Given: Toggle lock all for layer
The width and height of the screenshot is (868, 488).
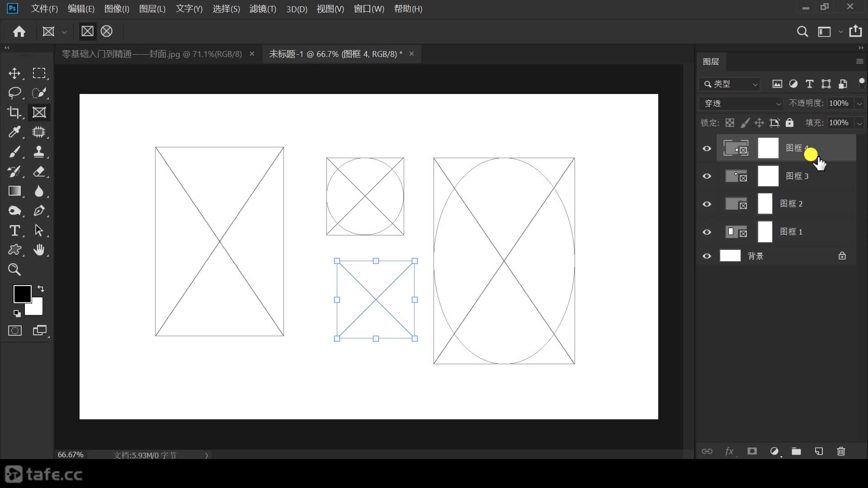Looking at the screenshot, I should tap(789, 122).
